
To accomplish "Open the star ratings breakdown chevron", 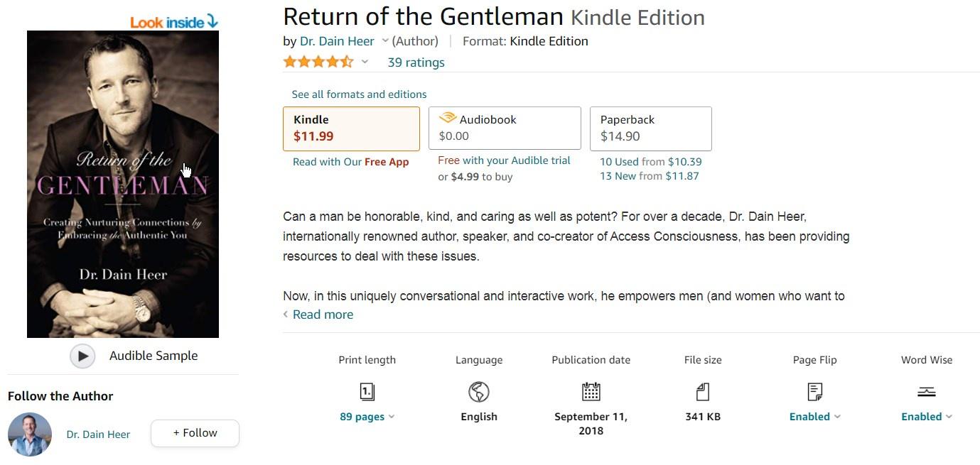I will (365, 62).
